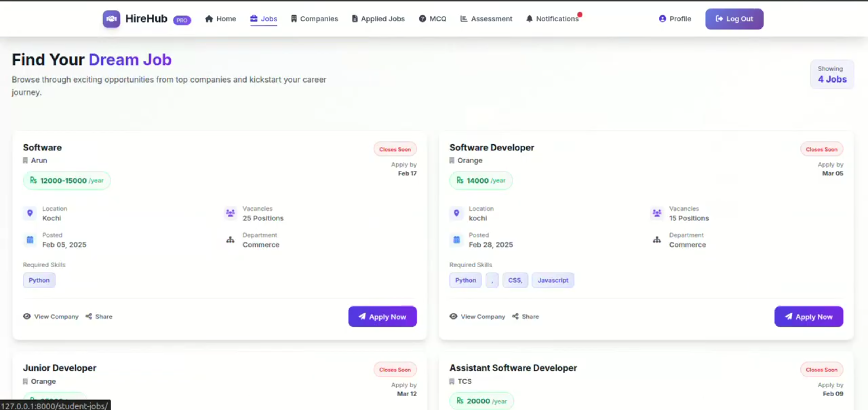Click the Closes Soon badge on Software card

tap(395, 149)
